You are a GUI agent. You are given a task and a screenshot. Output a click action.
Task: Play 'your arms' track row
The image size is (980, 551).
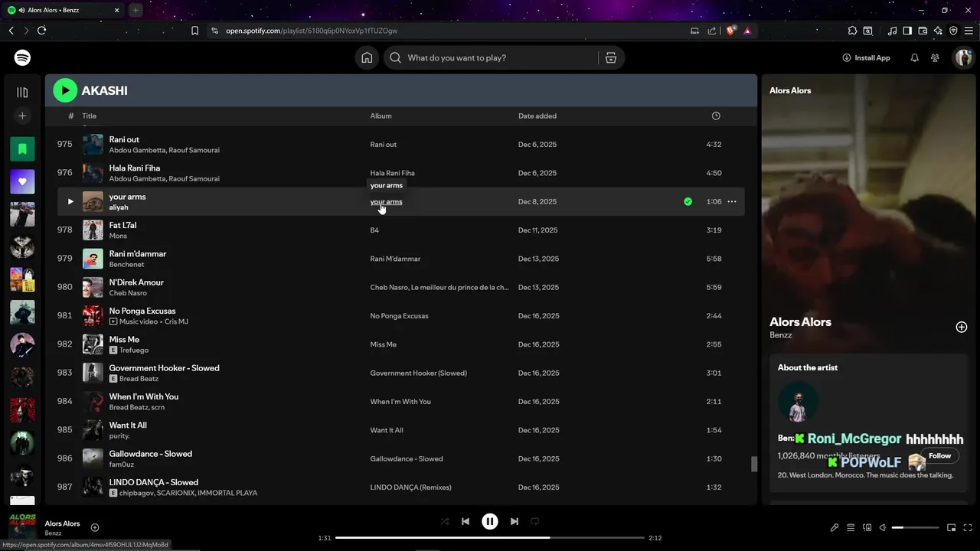[70, 201]
